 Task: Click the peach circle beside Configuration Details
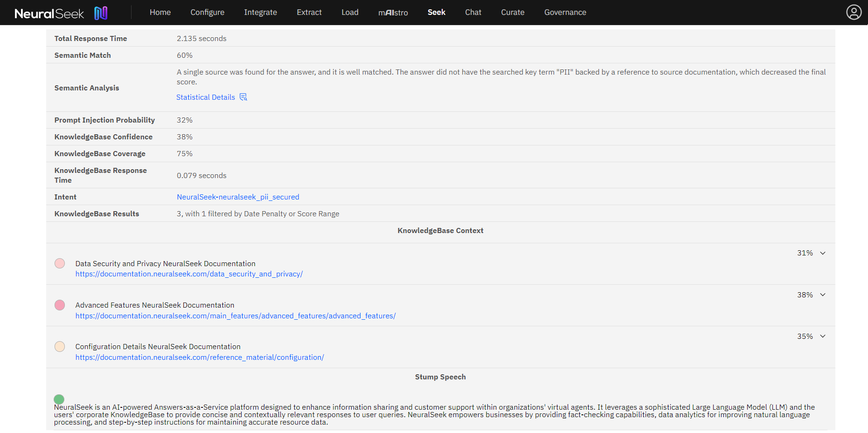60,347
